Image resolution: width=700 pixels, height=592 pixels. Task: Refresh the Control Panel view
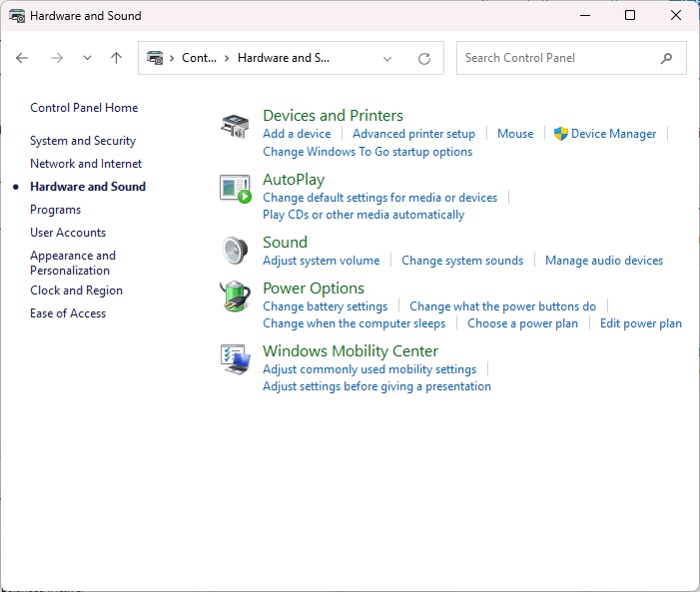tap(424, 59)
